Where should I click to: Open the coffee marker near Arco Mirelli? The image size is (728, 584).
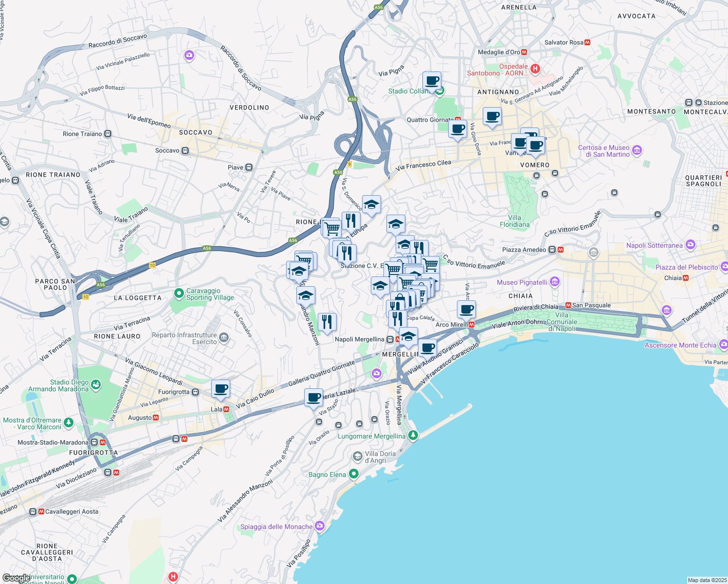pos(466,309)
